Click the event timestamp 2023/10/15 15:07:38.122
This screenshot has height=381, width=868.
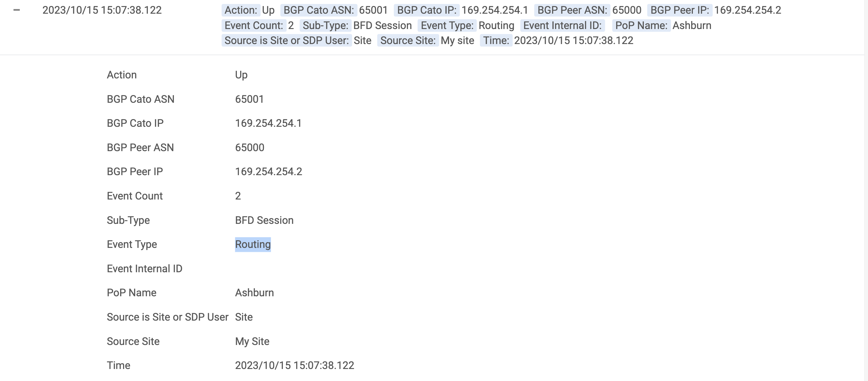[102, 10]
